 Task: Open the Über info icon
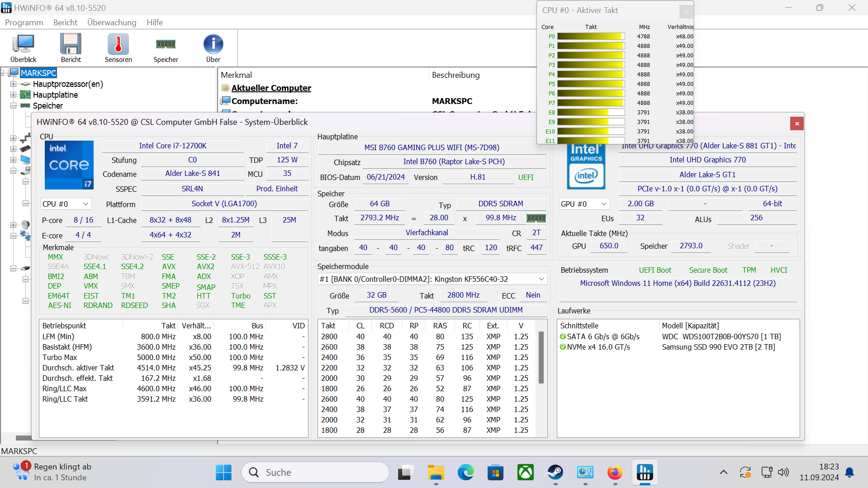(x=213, y=48)
